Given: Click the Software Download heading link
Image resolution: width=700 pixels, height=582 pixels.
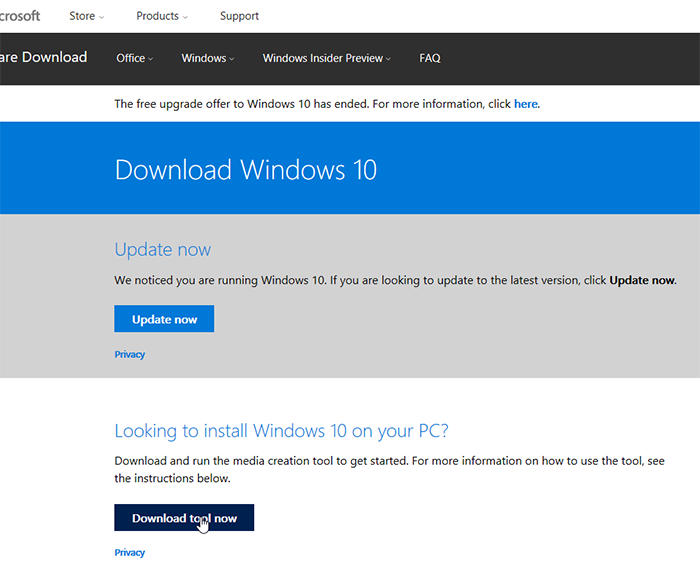Looking at the screenshot, I should pos(43,57).
